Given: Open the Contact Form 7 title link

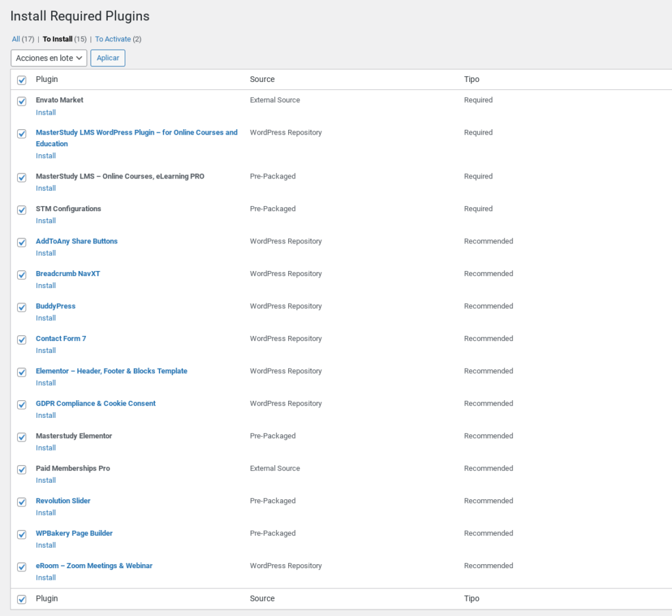Looking at the screenshot, I should (61, 339).
